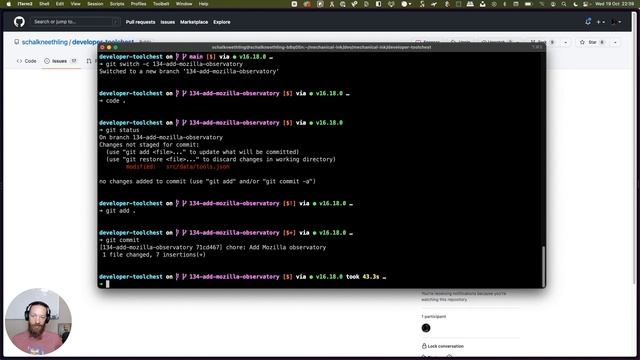Open the Apple menu
The height and width of the screenshot is (360, 640).
pos(8,4)
